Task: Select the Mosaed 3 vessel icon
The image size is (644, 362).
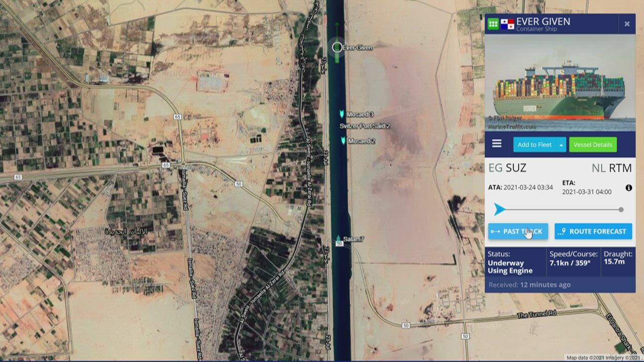Action: pyautogui.click(x=342, y=115)
